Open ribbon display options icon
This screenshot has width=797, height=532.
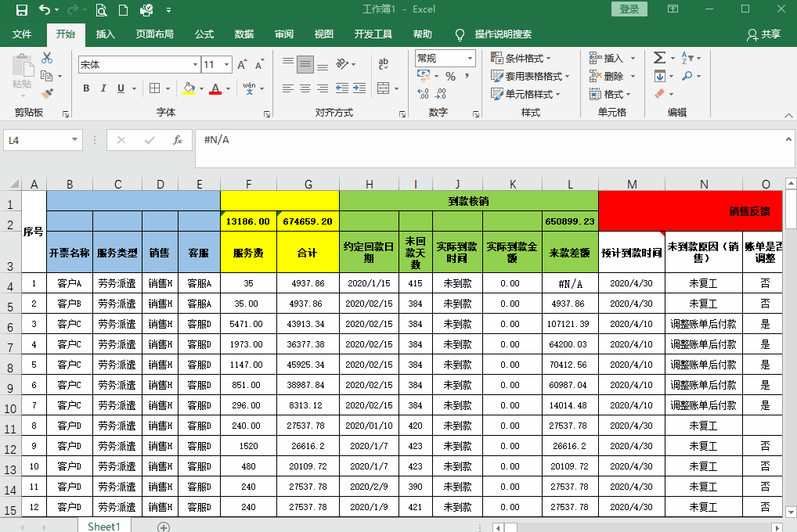(673, 9)
